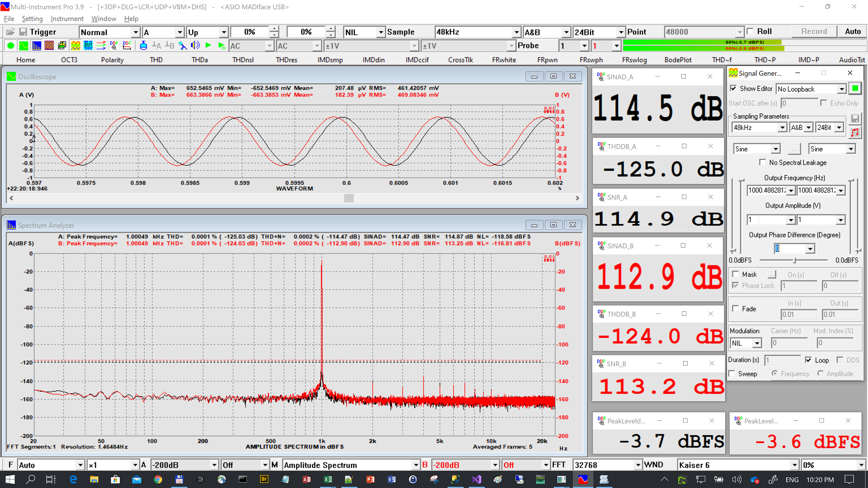Expand the Amplitude Spectrum mode dropdown
This screenshot has width=868, height=488.
coord(416,465)
